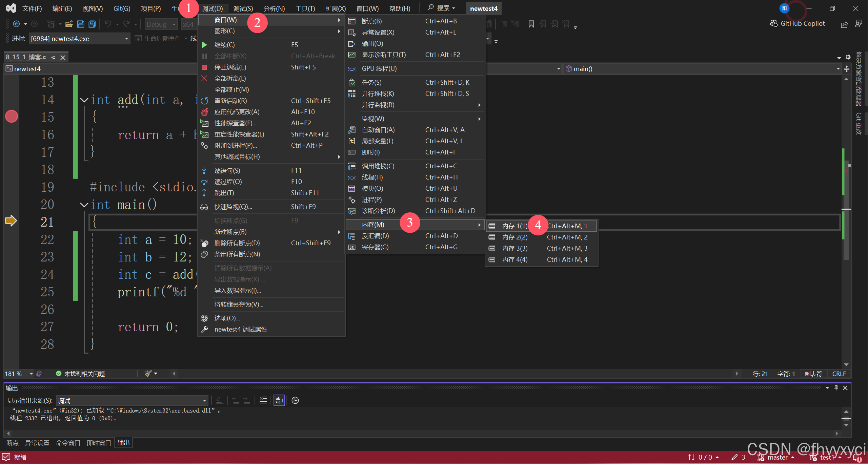Click the Live Share icon
Screen dimensions: 868x464
[x=844, y=24]
